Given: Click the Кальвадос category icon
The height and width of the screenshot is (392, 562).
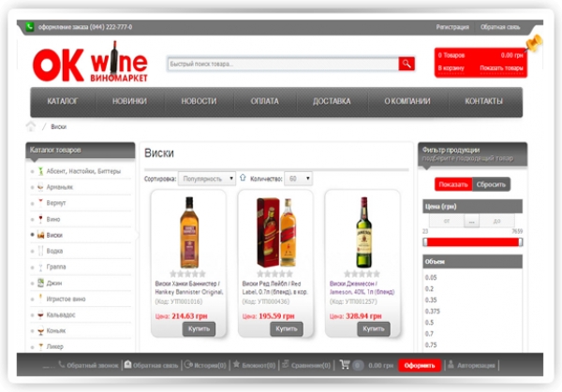Looking at the screenshot, I should coord(40,314).
